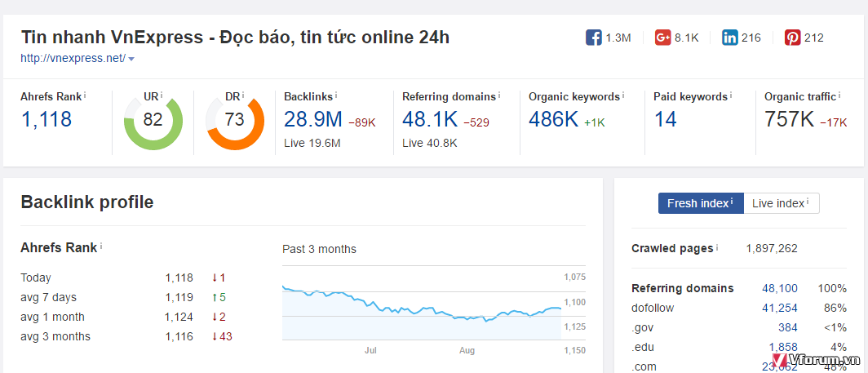
Task: Click the Backlink profile heading
Action: click(87, 202)
